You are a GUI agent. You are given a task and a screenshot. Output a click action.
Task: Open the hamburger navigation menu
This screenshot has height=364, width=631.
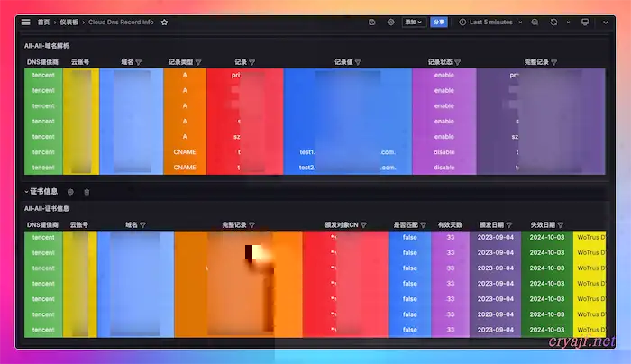point(26,23)
